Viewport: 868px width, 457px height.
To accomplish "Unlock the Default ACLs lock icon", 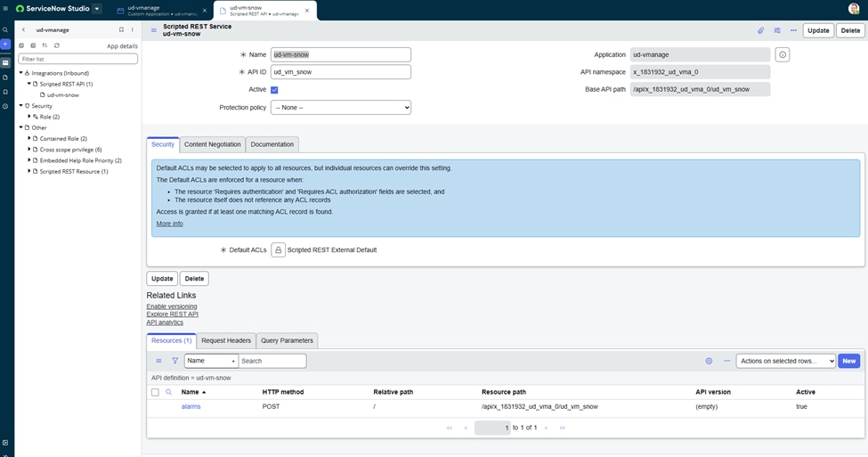I will [x=278, y=249].
